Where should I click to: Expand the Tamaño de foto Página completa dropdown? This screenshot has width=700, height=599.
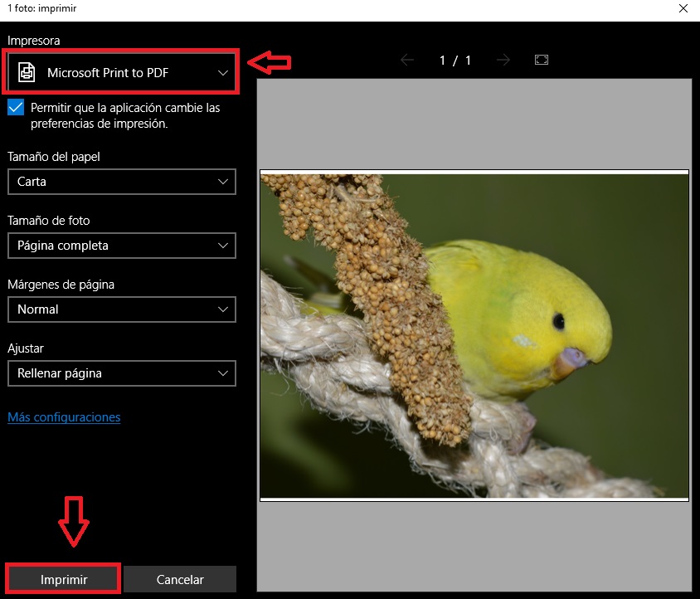121,246
